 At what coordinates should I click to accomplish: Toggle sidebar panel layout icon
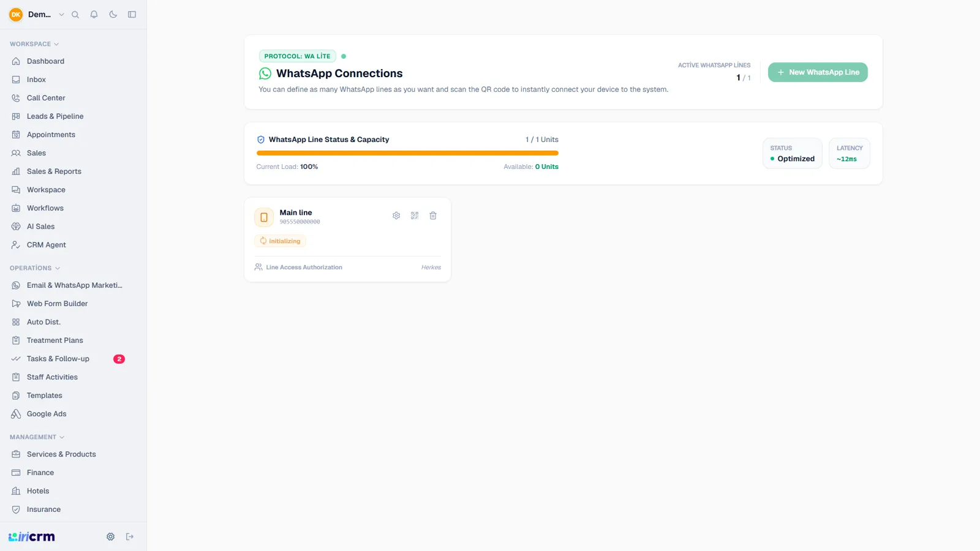132,15
